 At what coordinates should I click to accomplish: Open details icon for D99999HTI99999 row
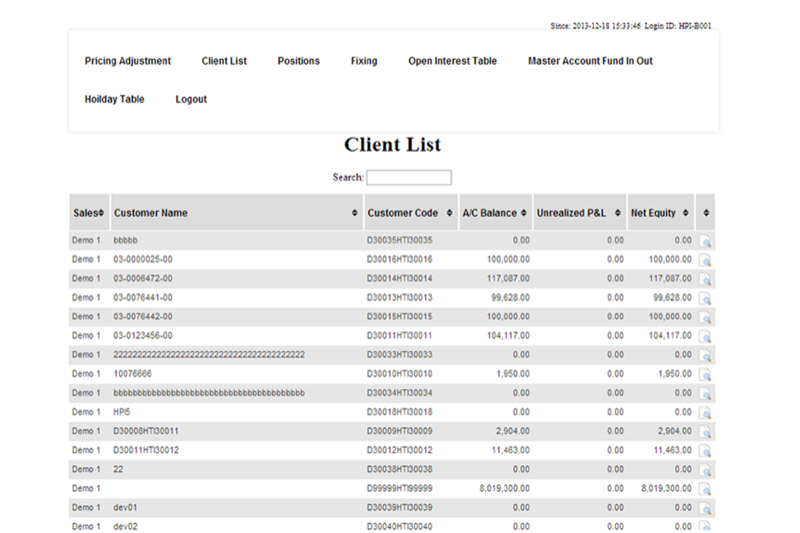pos(705,489)
